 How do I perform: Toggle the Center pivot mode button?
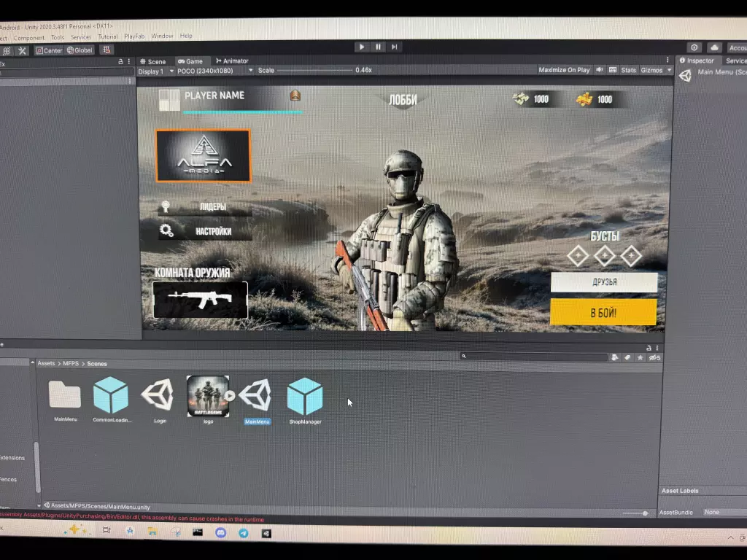click(49, 50)
